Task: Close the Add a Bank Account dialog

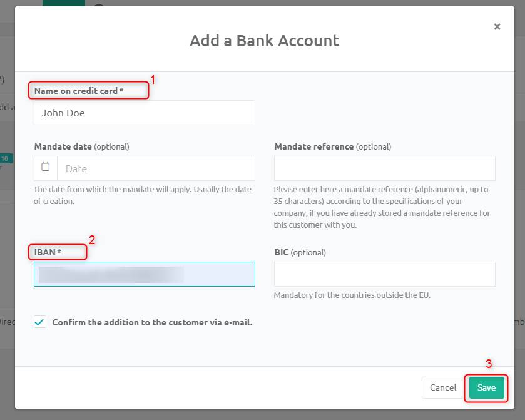Action: [x=497, y=27]
